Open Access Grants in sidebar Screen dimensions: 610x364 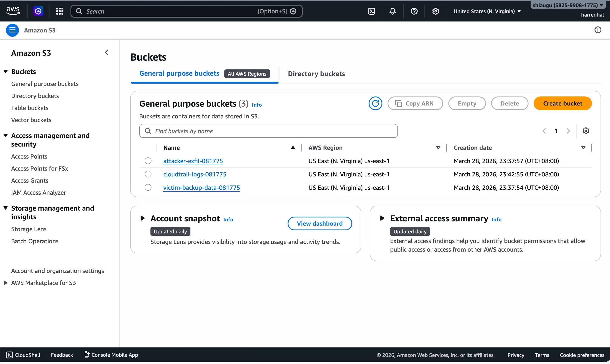tap(30, 180)
